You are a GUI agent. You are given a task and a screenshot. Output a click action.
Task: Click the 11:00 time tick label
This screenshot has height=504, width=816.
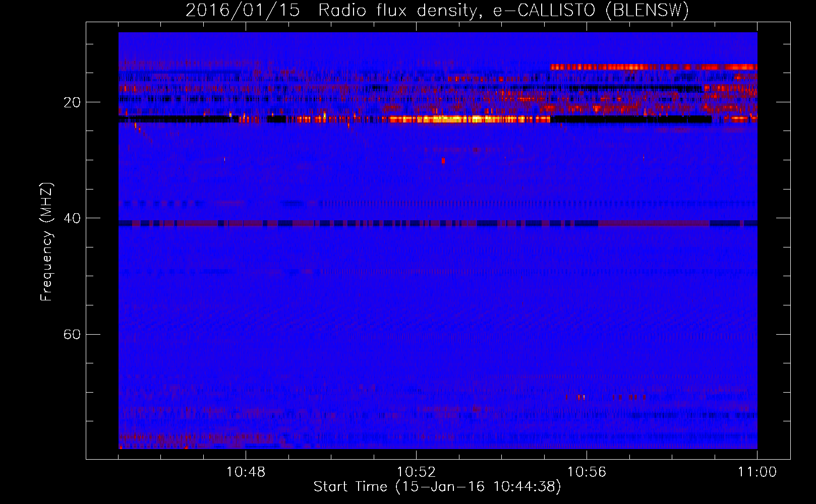point(757,472)
